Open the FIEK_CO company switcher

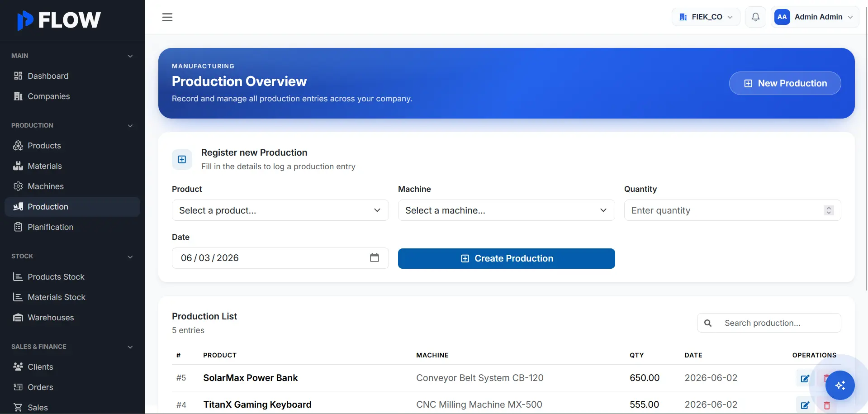(706, 17)
